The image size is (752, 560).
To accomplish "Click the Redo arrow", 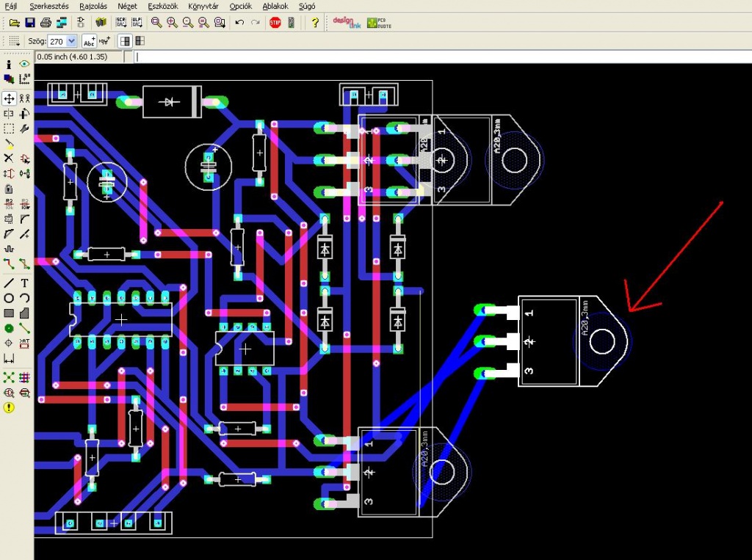I will [256, 23].
